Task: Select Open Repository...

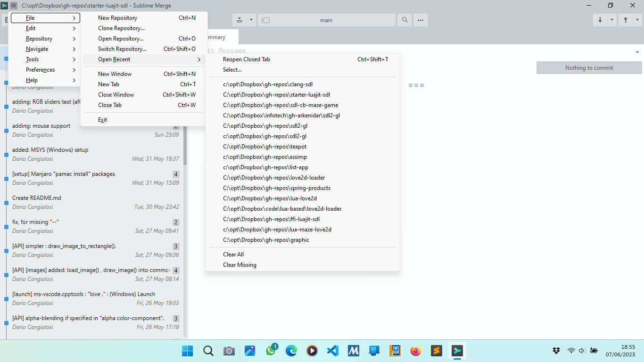Action: (144, 39)
